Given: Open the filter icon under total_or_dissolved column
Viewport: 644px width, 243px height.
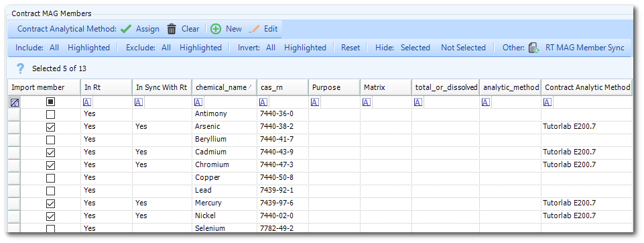Looking at the screenshot, I should coord(417,102).
